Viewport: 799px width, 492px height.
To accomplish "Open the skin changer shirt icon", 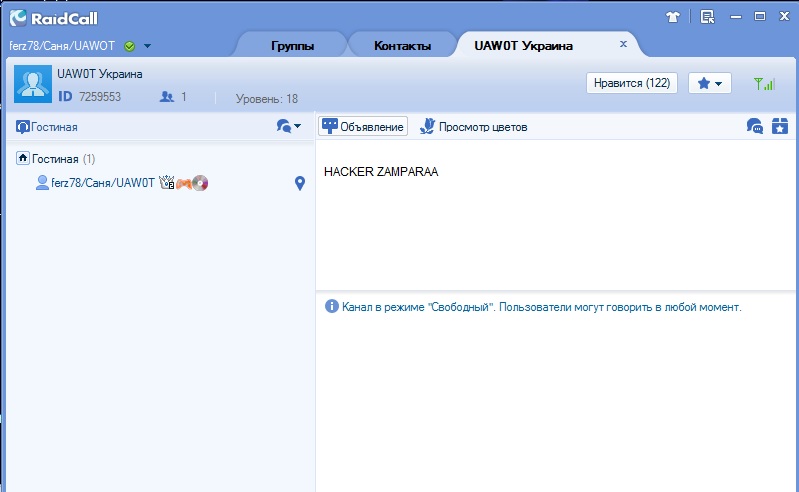I will (x=673, y=17).
